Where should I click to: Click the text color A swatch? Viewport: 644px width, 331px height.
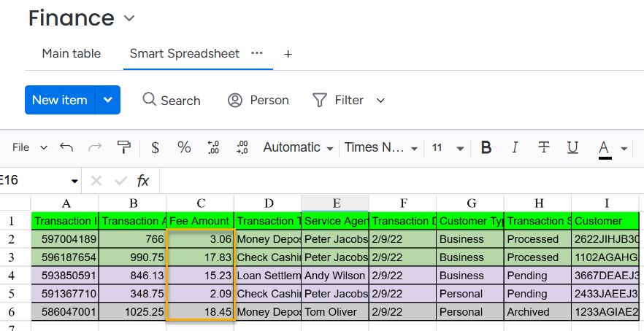coord(605,147)
